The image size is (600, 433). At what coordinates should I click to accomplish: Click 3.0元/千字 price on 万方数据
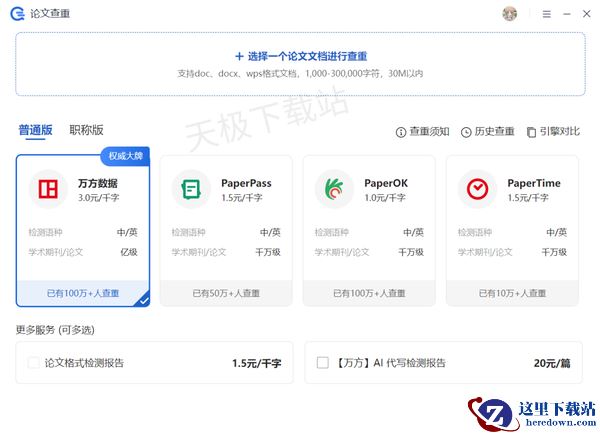click(x=99, y=198)
